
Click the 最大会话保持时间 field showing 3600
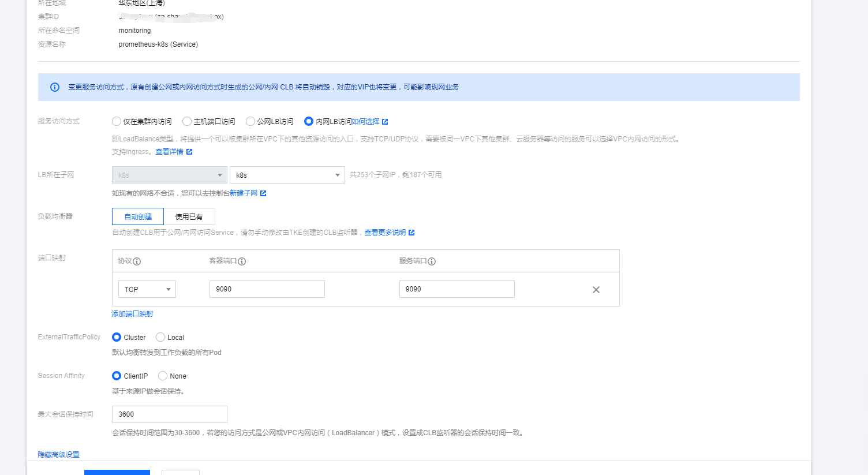click(x=170, y=414)
